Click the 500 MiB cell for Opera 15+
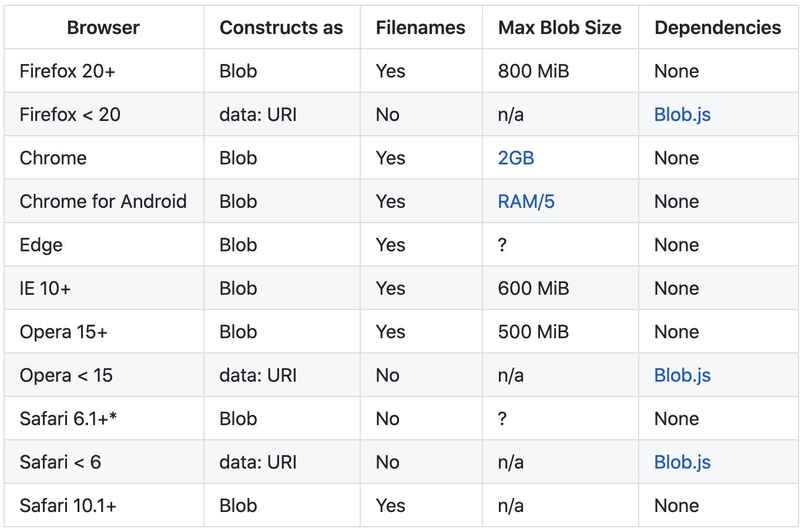This screenshot has width=805, height=532. [x=533, y=332]
